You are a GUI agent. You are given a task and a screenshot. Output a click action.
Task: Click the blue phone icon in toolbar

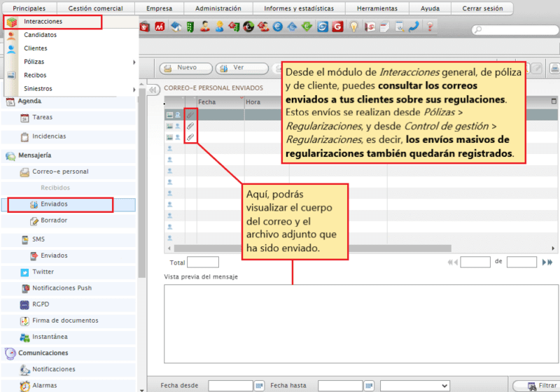[x=413, y=27]
